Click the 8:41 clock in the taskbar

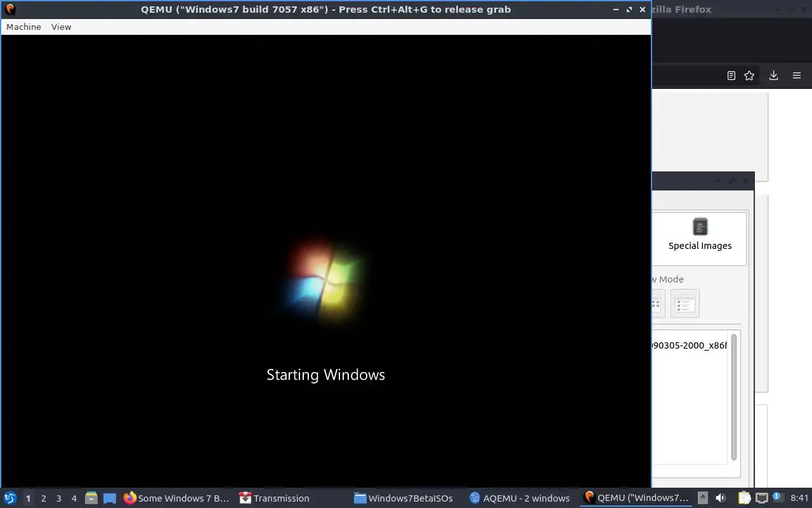coord(799,498)
